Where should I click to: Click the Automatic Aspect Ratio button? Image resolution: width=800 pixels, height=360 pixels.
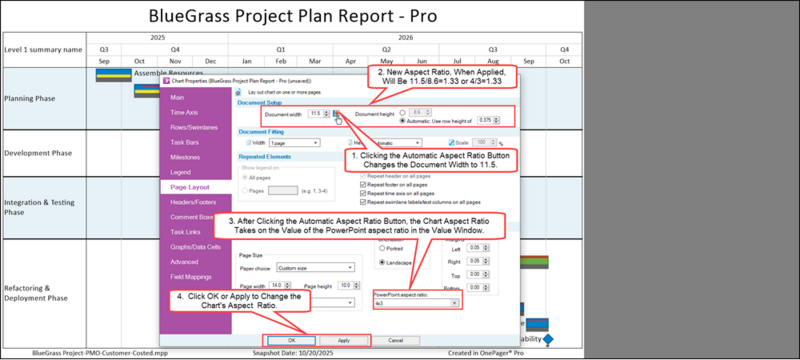click(x=336, y=113)
